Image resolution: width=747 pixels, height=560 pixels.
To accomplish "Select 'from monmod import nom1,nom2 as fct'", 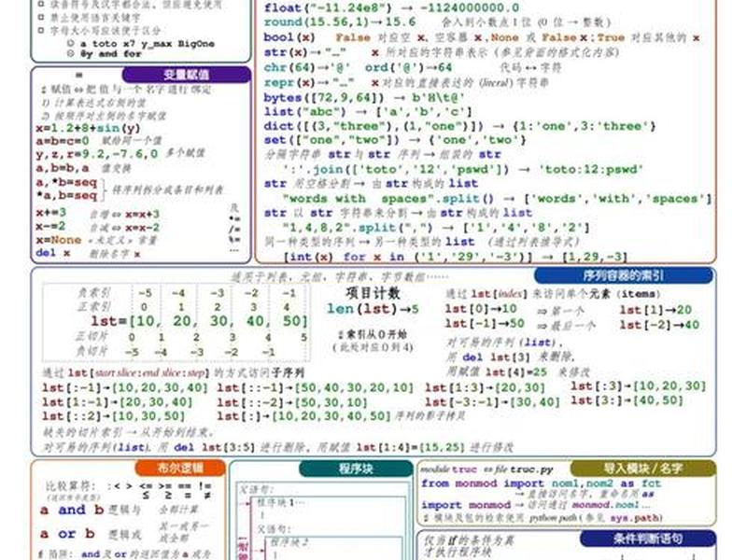I will point(542,483).
